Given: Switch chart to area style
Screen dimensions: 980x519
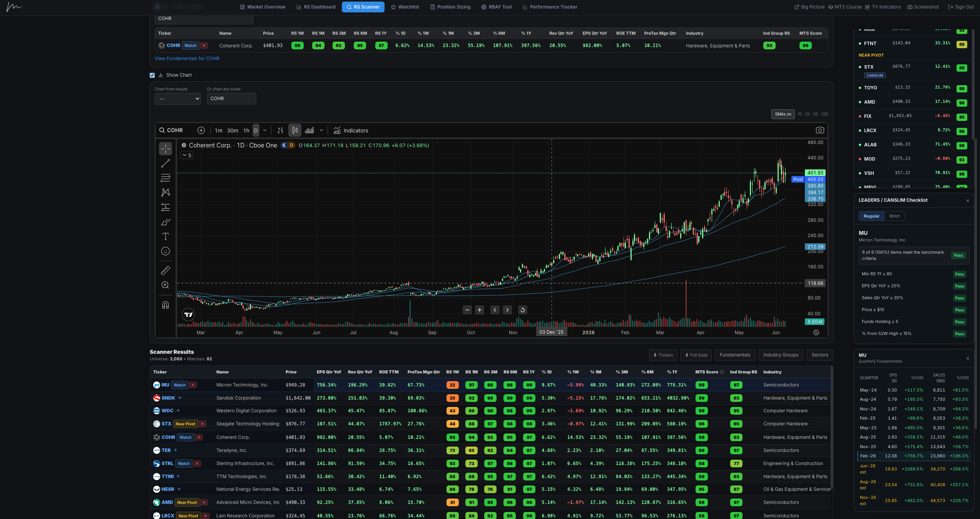Looking at the screenshot, I should [309, 131].
